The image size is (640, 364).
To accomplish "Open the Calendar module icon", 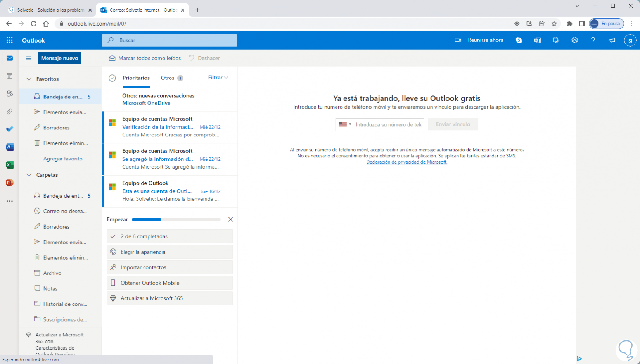I will click(10, 76).
